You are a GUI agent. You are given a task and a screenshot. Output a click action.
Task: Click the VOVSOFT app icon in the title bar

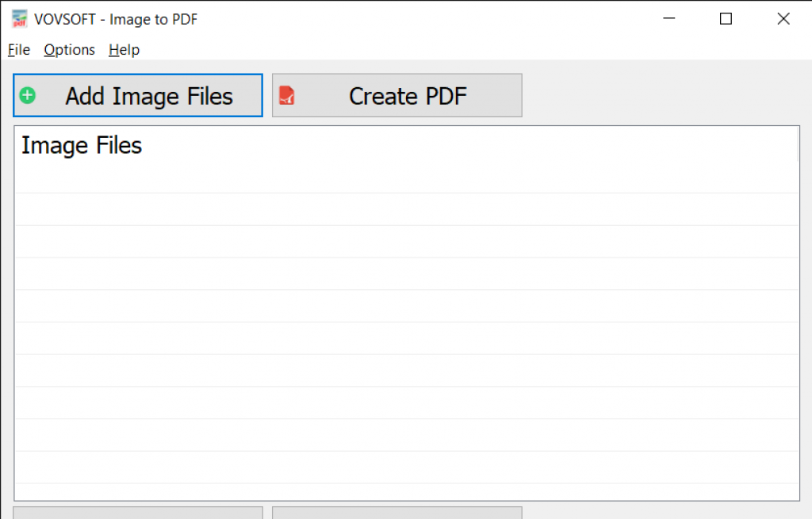pos(19,19)
